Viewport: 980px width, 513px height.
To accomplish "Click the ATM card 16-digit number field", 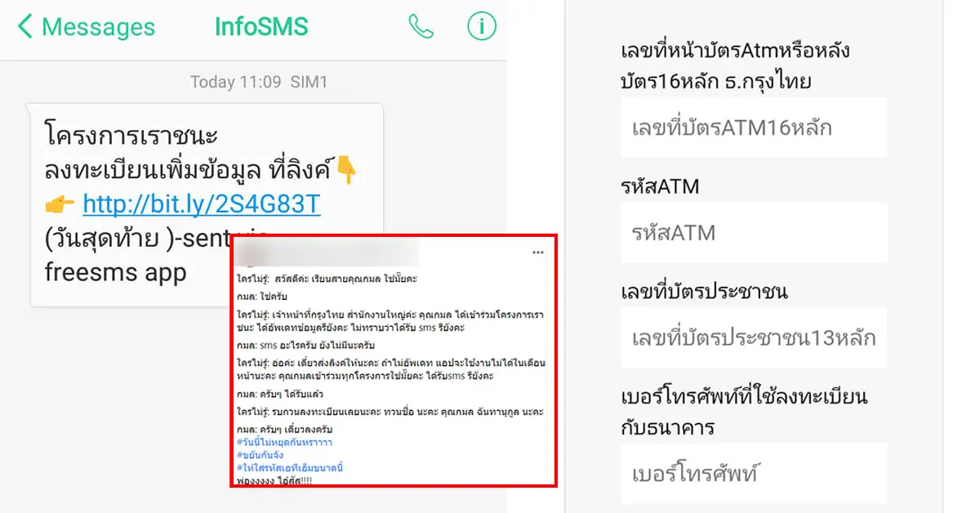I will tap(754, 128).
